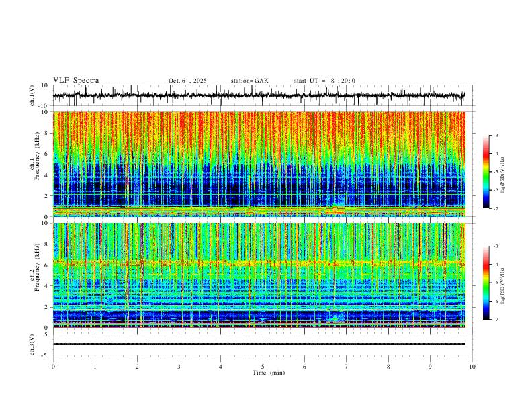Click the upper colorbar's log(PSD) label
Viewport: 532px width, 411px height.
click(x=503, y=175)
